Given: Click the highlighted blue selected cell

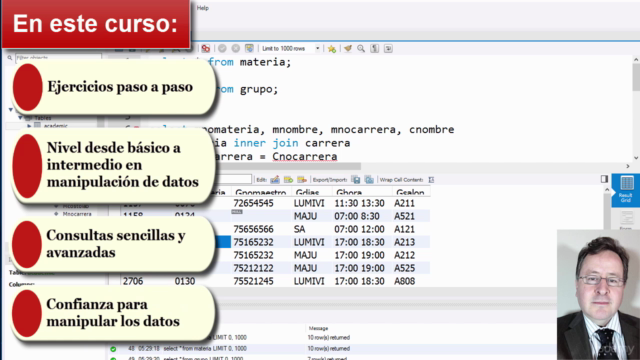Looking at the screenshot, I should 222,242.
